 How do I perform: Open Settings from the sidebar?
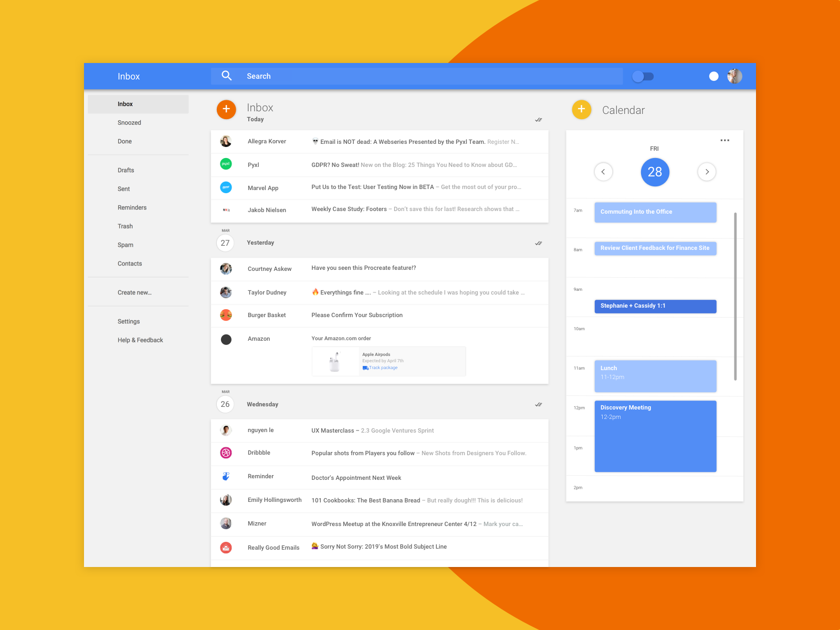[x=129, y=321]
